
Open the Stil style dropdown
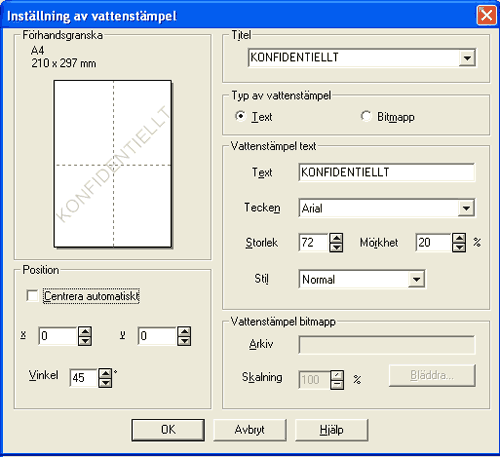tap(416, 279)
